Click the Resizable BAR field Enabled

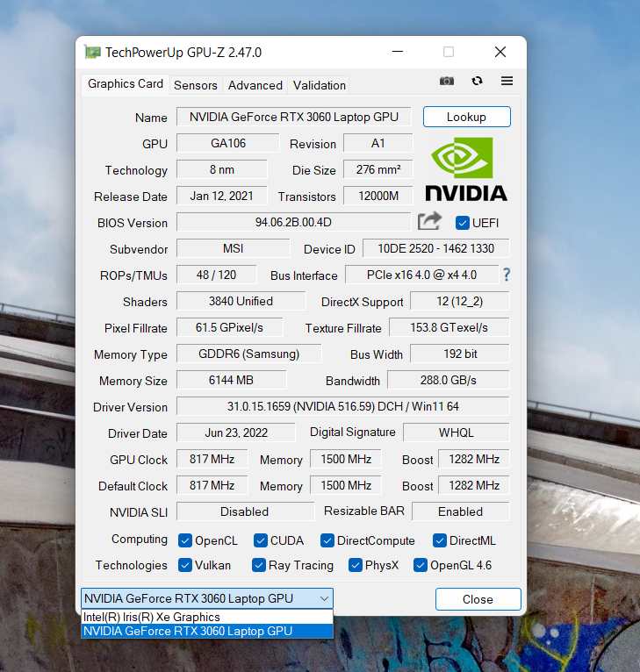pyautogui.click(x=461, y=511)
